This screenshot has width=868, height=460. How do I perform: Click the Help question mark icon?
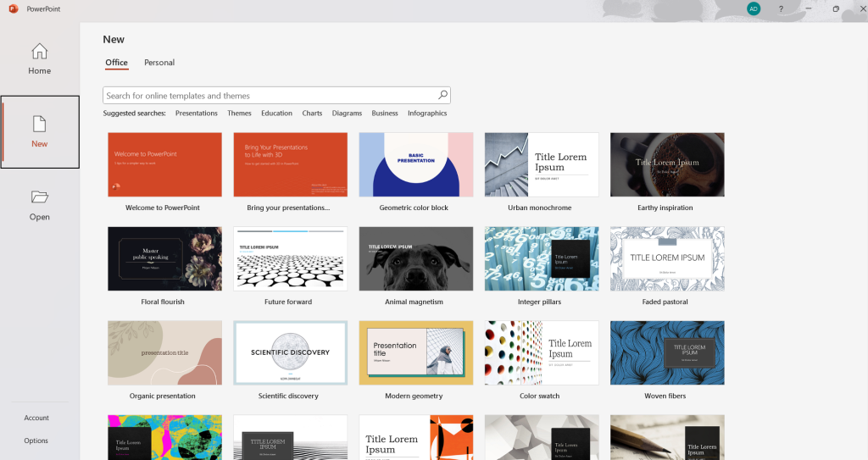click(781, 8)
